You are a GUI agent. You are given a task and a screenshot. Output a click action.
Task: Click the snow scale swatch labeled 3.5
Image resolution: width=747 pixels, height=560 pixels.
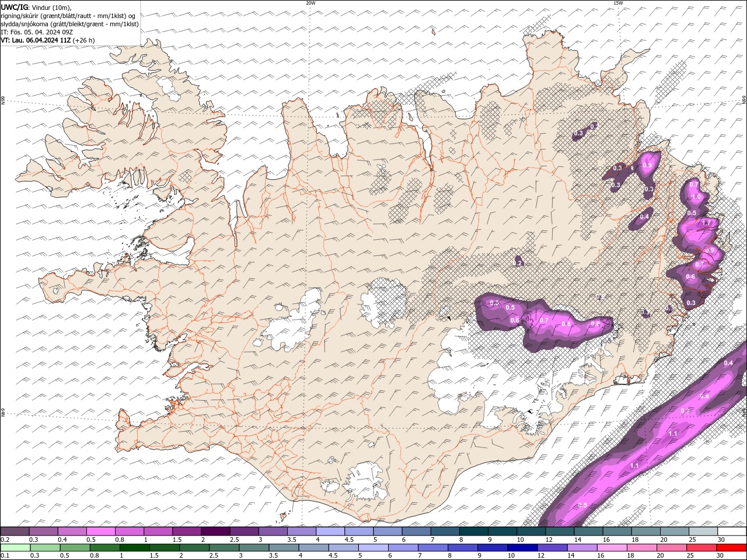click(x=302, y=531)
